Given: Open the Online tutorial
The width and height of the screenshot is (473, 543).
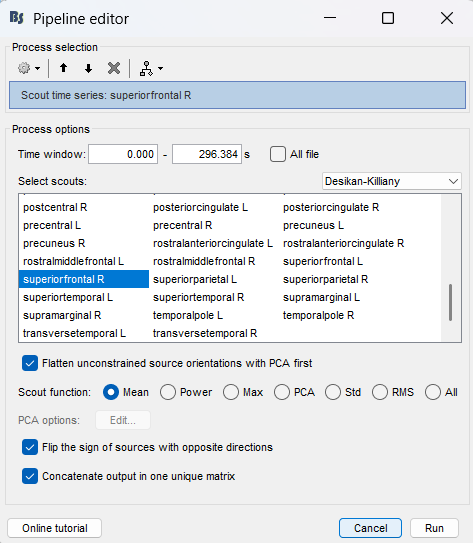Looking at the screenshot, I should (55, 528).
